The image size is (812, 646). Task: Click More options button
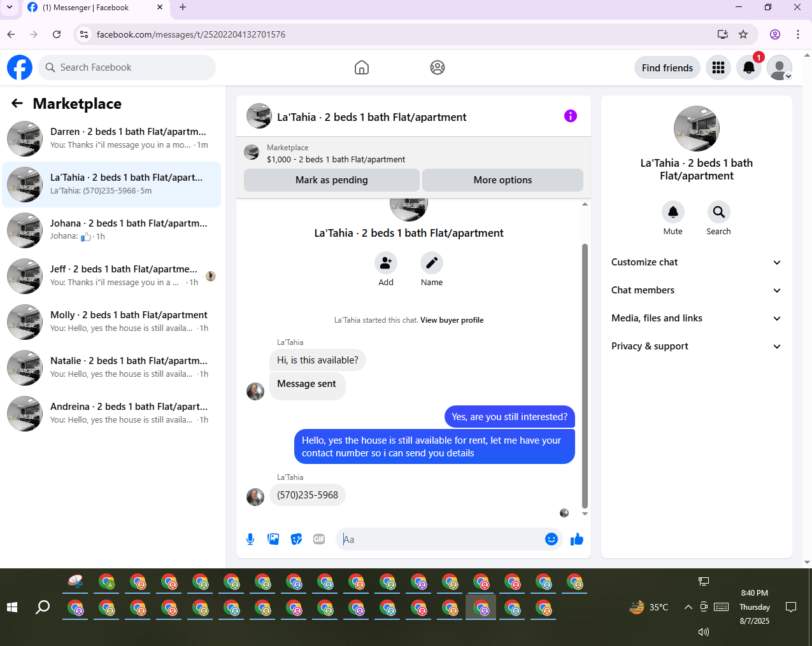point(502,180)
